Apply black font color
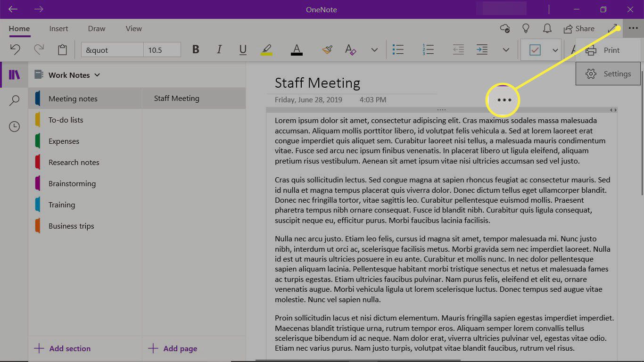644x362 pixels. pos(297,49)
